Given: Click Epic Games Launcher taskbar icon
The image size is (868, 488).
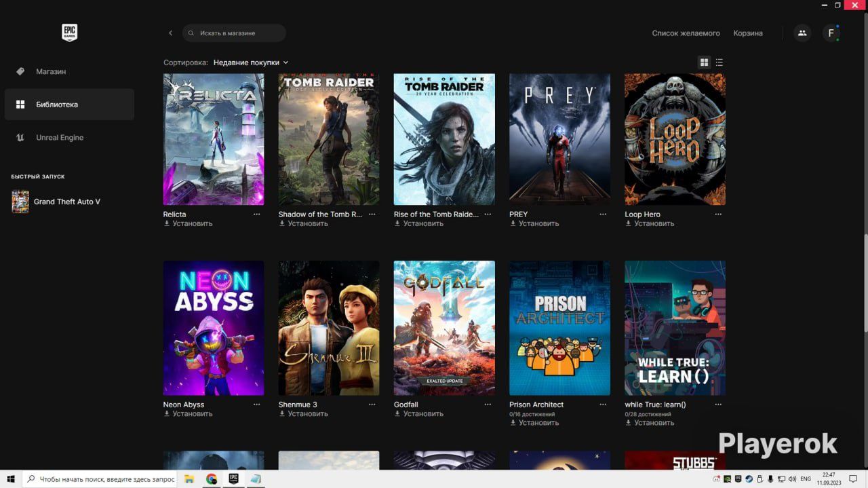Looking at the screenshot, I should tap(233, 478).
